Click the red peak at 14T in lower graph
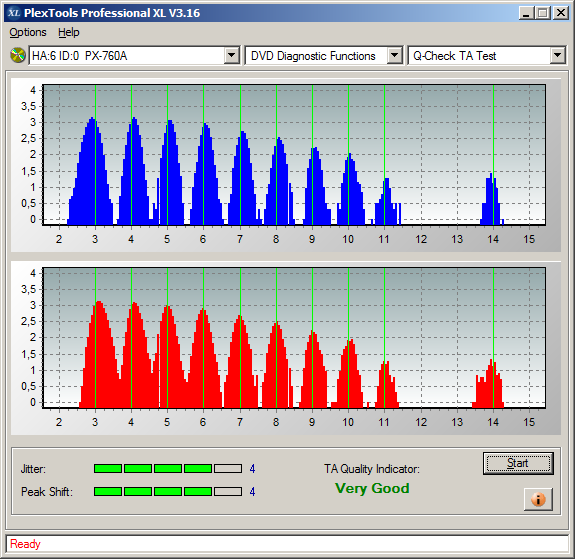 click(488, 383)
